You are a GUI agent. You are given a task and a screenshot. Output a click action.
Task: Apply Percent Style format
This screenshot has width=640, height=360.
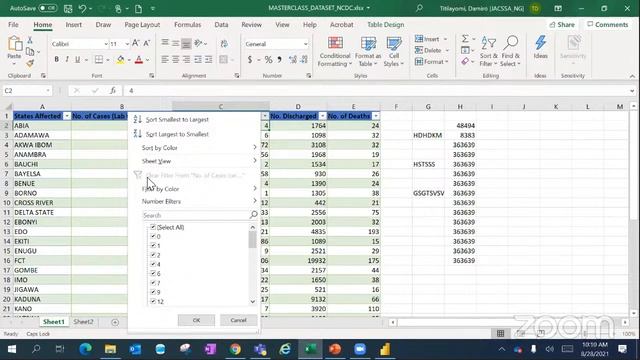click(268, 60)
